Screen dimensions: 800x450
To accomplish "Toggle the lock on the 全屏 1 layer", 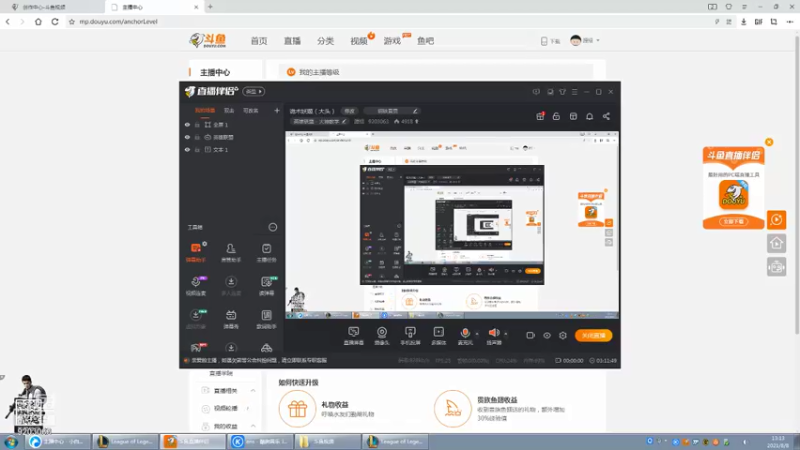I will pyautogui.click(x=197, y=124).
